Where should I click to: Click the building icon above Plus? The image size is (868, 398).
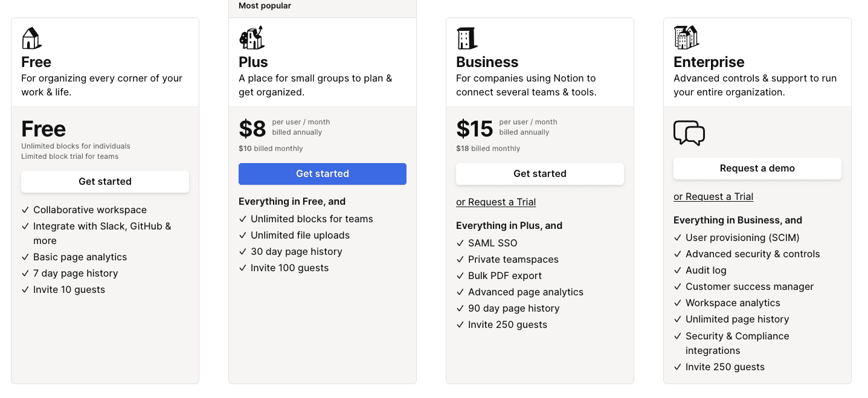click(x=251, y=37)
